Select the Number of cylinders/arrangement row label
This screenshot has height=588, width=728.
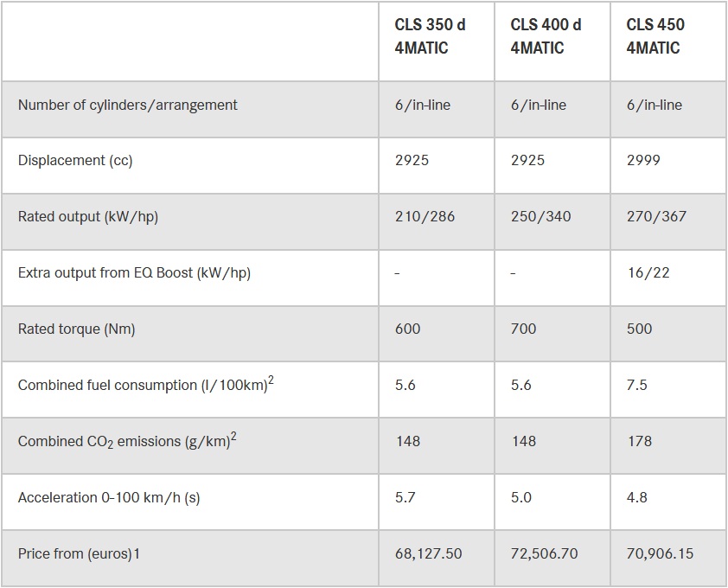click(x=128, y=105)
